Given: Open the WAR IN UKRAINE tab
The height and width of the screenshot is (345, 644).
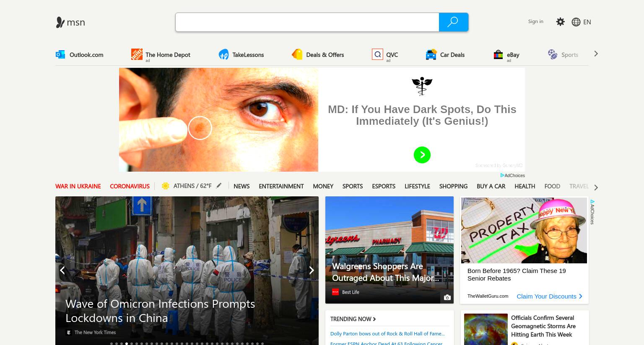Looking at the screenshot, I should click(78, 186).
